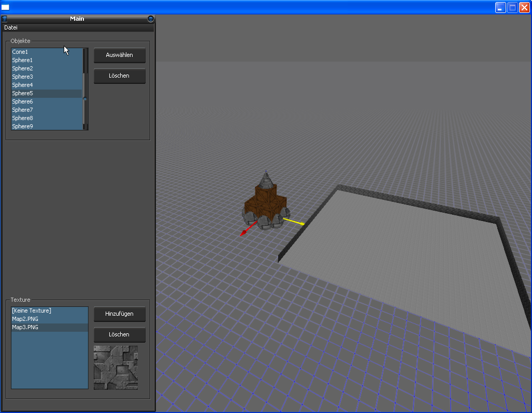Maximize the application window
This screenshot has height=413, width=532.
(513, 7)
